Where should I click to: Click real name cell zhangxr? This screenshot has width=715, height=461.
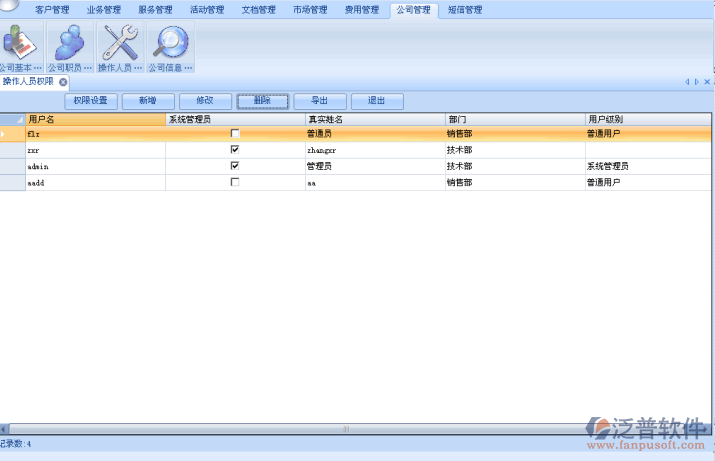(375, 150)
